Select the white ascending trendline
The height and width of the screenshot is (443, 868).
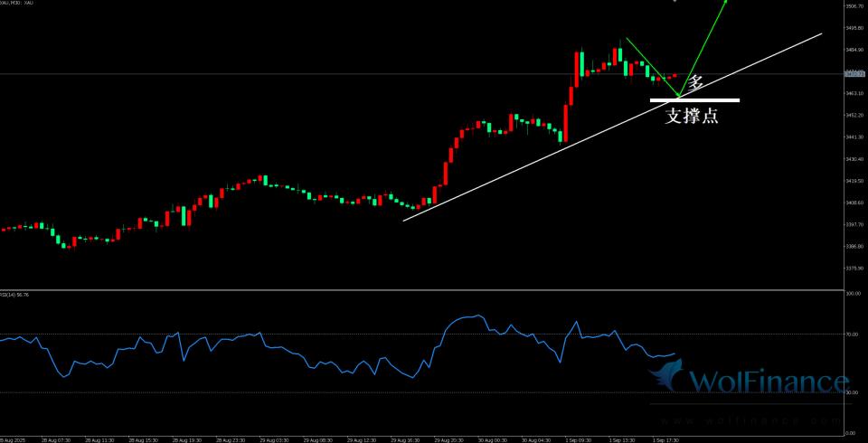[542, 156]
